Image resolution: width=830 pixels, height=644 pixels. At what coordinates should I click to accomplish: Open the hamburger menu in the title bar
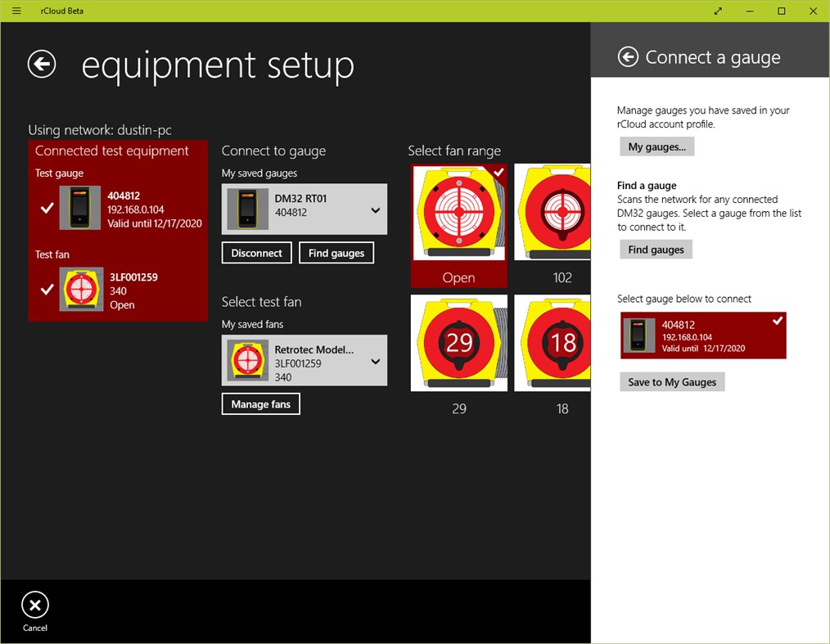16,11
